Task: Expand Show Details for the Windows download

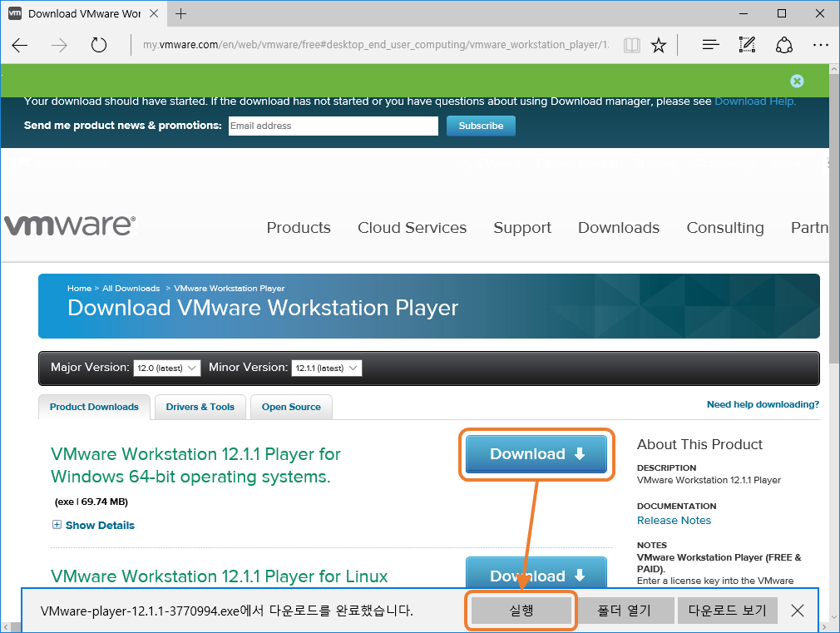Action: click(93, 525)
